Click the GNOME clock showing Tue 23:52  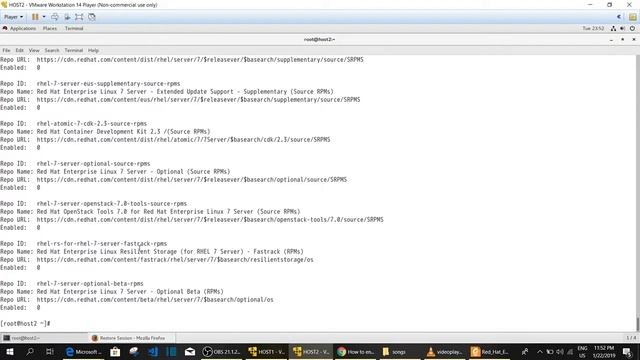(593, 28)
